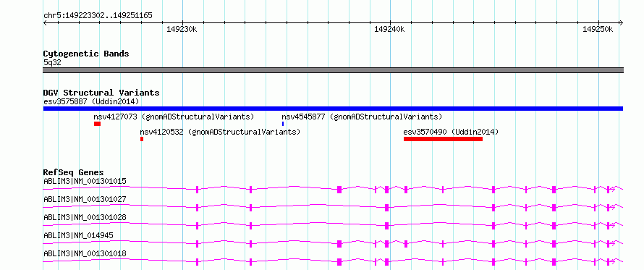
Task: Click the nsv4127073 gnomAD variant label
Action: pos(174,117)
